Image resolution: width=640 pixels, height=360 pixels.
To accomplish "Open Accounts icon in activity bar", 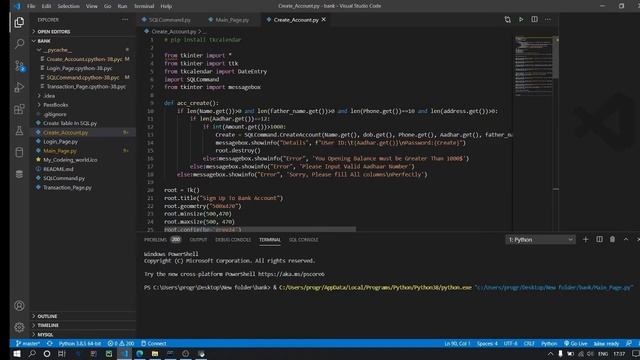I will tap(19, 306).
